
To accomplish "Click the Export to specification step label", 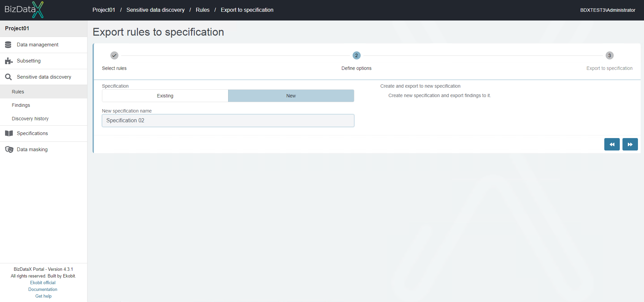I will (x=609, y=68).
